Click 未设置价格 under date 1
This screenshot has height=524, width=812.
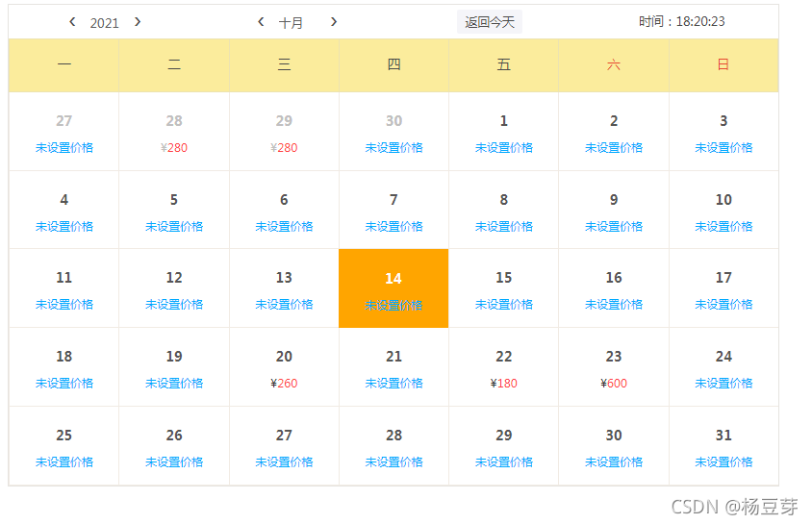coord(503,148)
